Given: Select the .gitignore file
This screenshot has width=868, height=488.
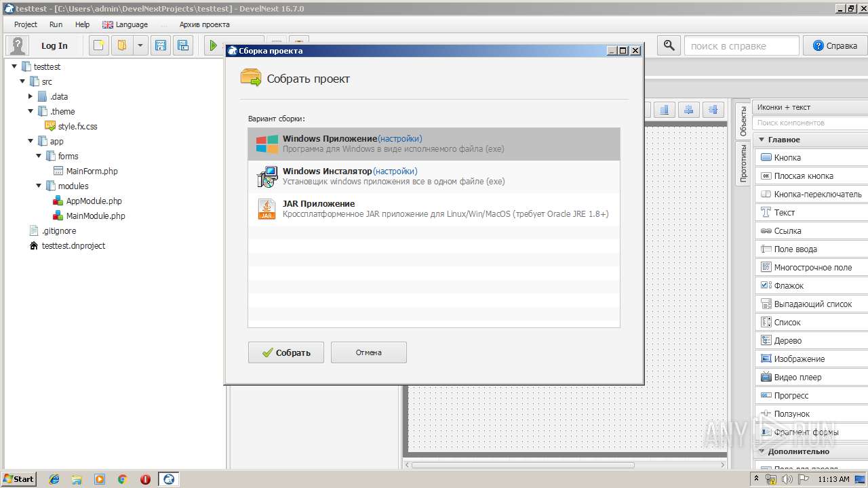Looking at the screenshot, I should pos(52,230).
